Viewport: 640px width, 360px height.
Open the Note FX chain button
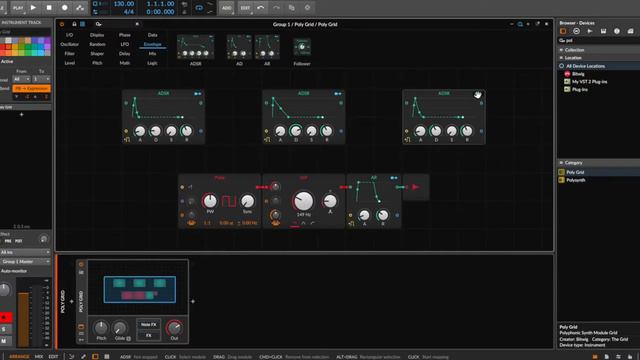149,324
